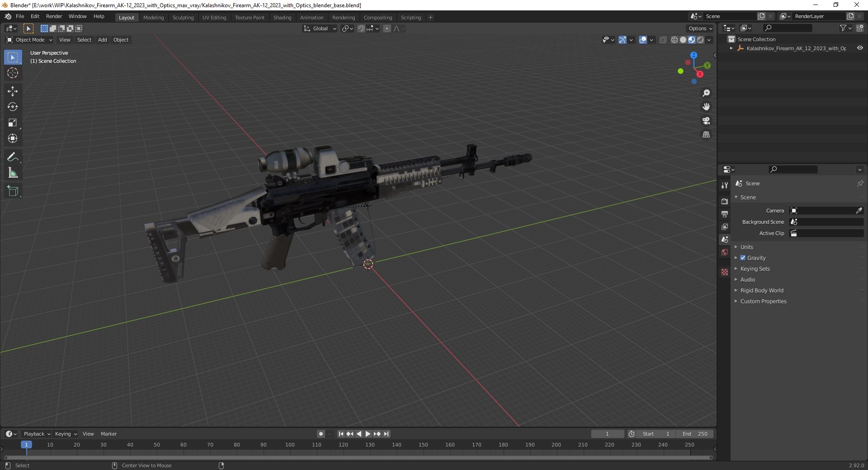
Task: Open the Texture properties tab
Action: click(725, 272)
